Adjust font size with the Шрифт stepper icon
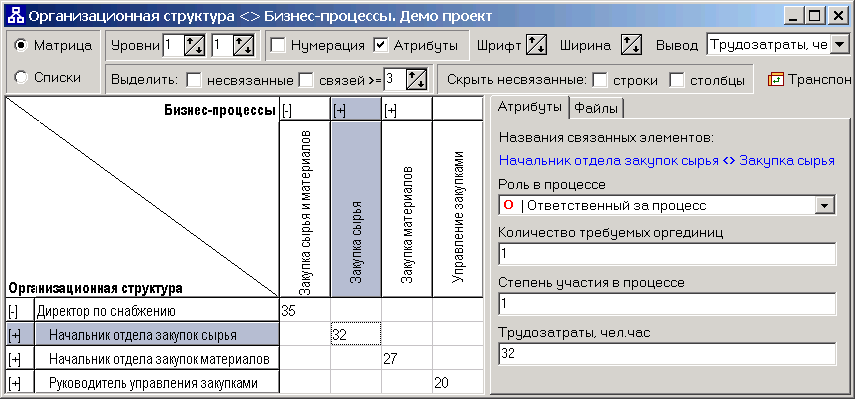The height and width of the screenshot is (399, 855). click(x=536, y=45)
